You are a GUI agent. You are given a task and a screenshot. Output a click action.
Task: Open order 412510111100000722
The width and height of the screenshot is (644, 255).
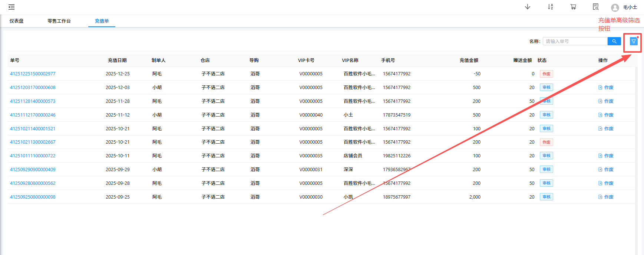point(33,156)
